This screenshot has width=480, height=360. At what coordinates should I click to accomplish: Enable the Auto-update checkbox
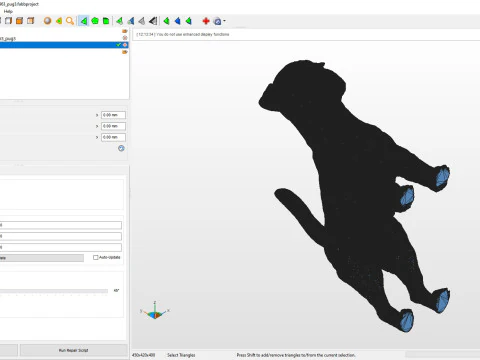point(96,257)
